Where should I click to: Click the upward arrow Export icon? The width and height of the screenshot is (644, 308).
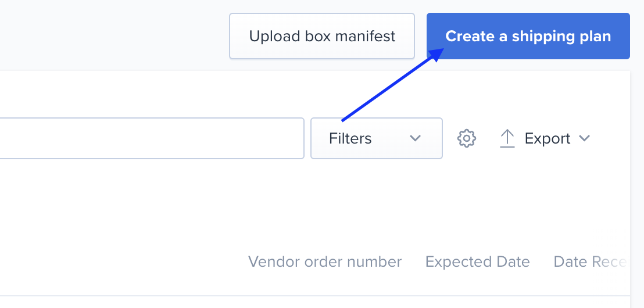[507, 138]
